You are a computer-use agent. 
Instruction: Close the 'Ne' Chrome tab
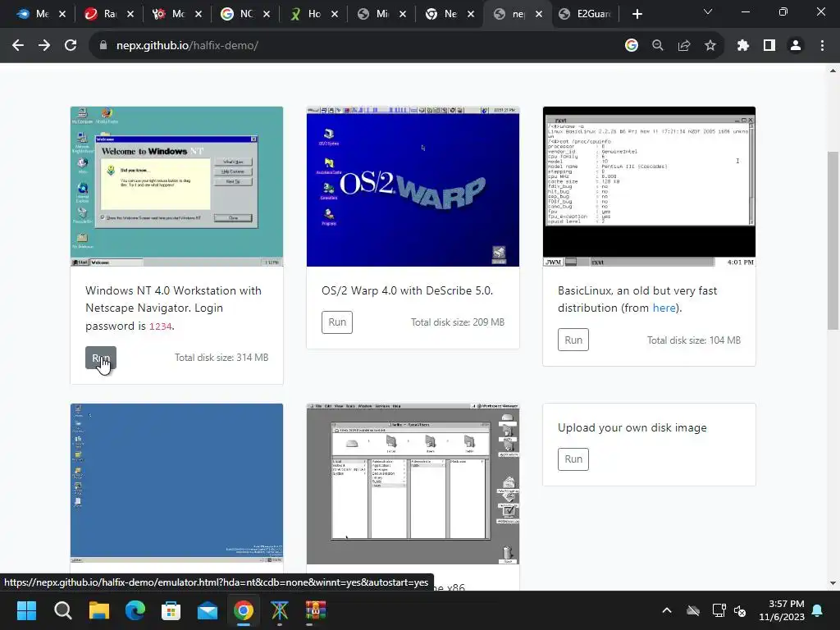click(471, 14)
